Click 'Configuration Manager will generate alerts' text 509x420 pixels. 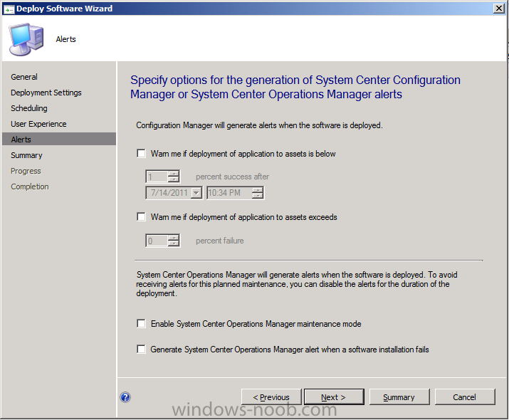point(259,125)
